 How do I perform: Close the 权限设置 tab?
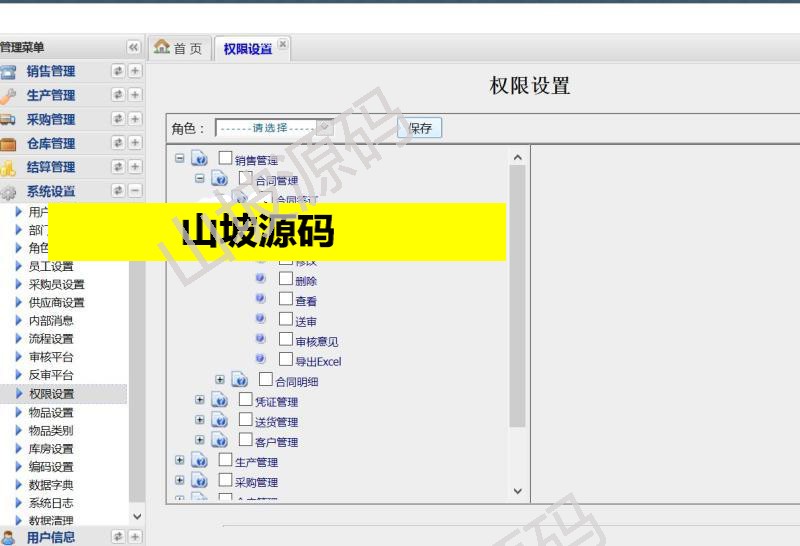(x=283, y=44)
